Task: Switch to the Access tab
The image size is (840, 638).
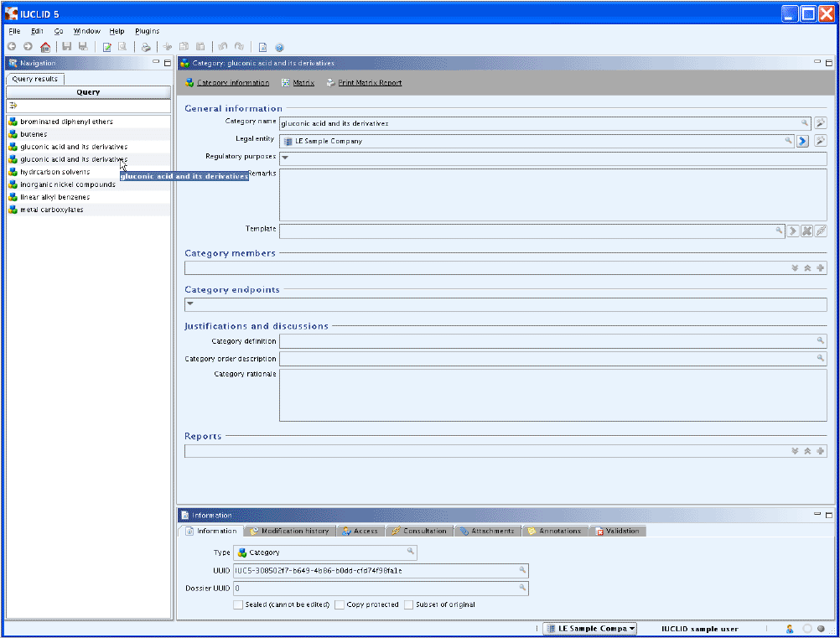Action: click(360, 531)
